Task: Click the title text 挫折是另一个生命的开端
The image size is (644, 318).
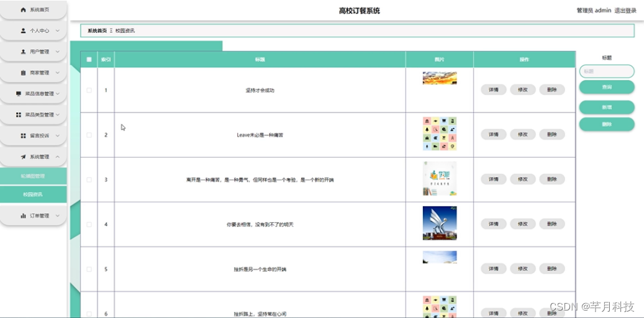Action: pos(260,270)
